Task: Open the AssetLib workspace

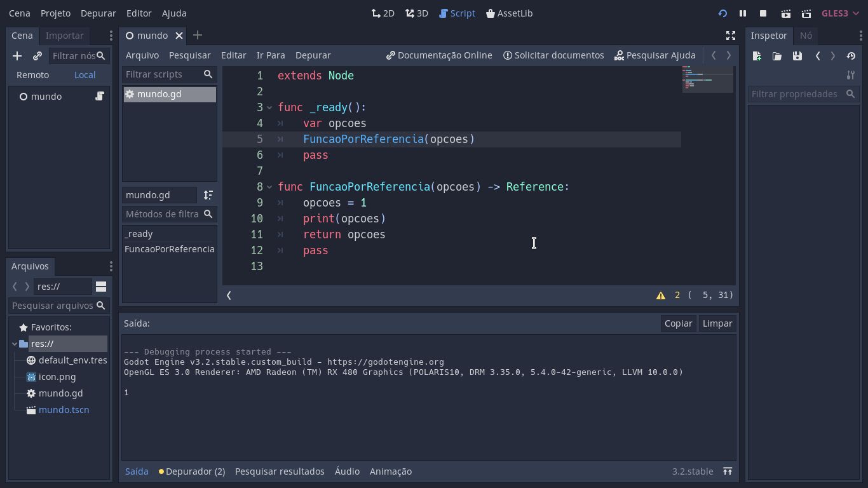Action: pyautogui.click(x=510, y=13)
